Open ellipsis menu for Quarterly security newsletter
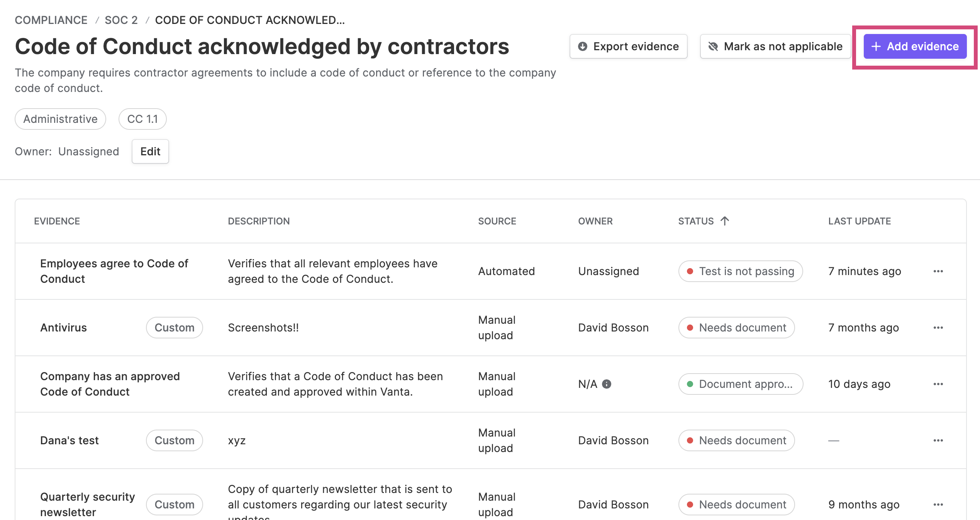 point(938,505)
